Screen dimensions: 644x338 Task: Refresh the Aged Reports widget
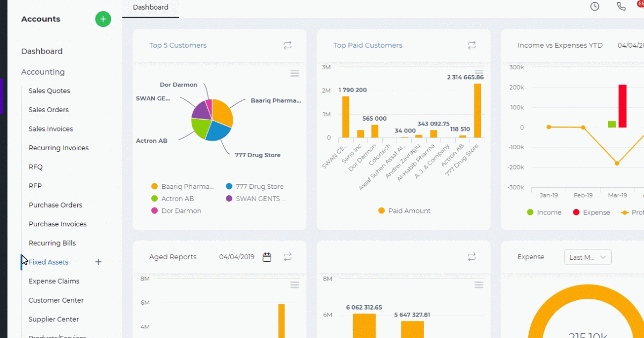coord(288,257)
